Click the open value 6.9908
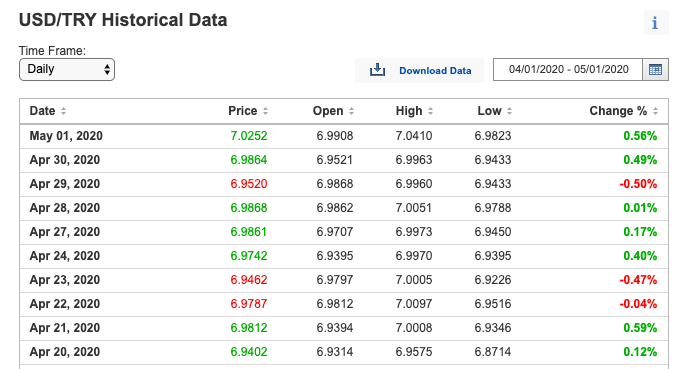The width and height of the screenshot is (685, 369). [x=335, y=136]
